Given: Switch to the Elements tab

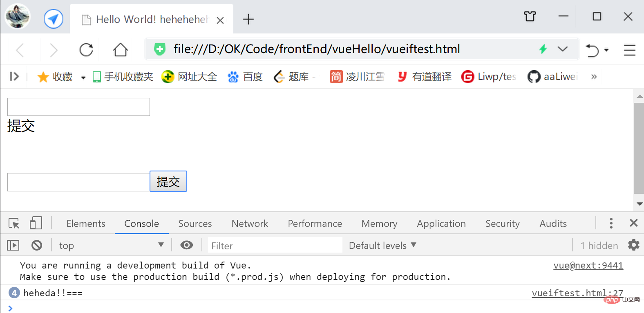Looking at the screenshot, I should (x=86, y=224).
